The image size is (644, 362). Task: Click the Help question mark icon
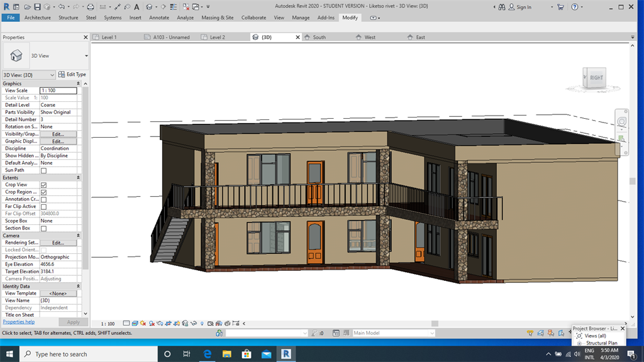tap(575, 7)
